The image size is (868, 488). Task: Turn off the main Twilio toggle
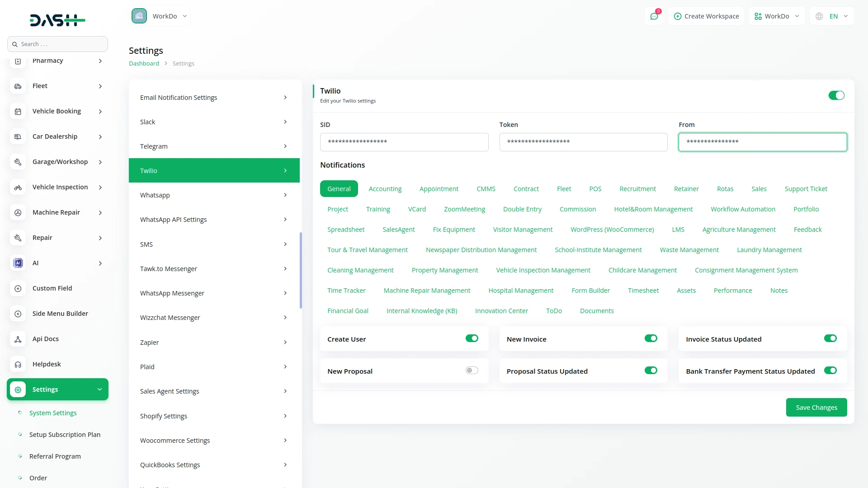[x=836, y=95]
